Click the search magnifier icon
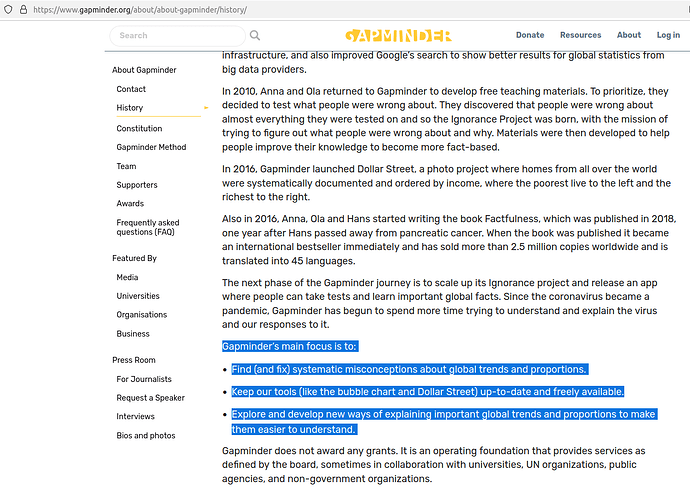 point(255,35)
